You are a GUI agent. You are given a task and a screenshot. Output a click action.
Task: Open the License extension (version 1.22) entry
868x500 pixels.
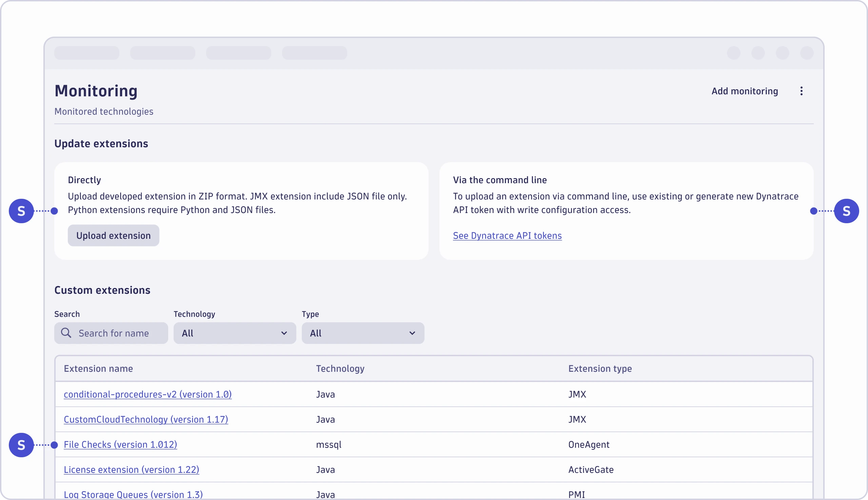point(131,469)
